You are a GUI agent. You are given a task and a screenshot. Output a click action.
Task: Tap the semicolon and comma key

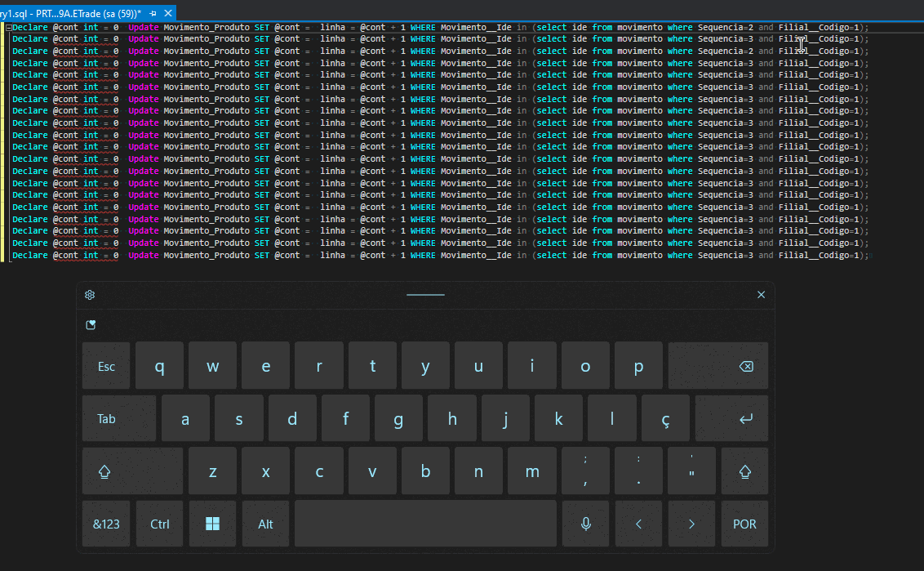click(585, 471)
